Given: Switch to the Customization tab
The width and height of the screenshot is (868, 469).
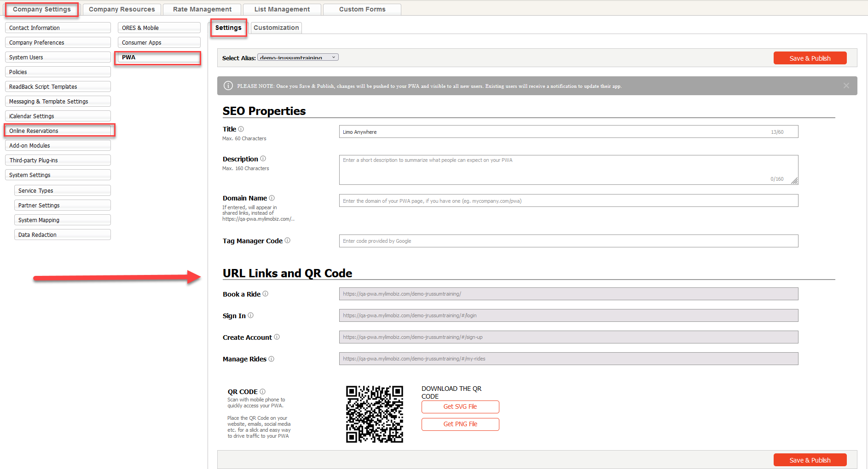Looking at the screenshot, I should tap(276, 28).
